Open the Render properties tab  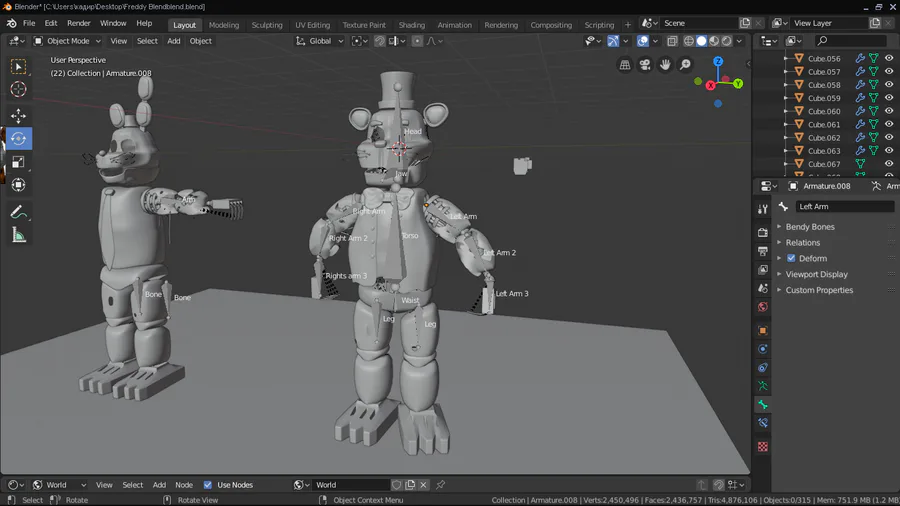pyautogui.click(x=763, y=232)
